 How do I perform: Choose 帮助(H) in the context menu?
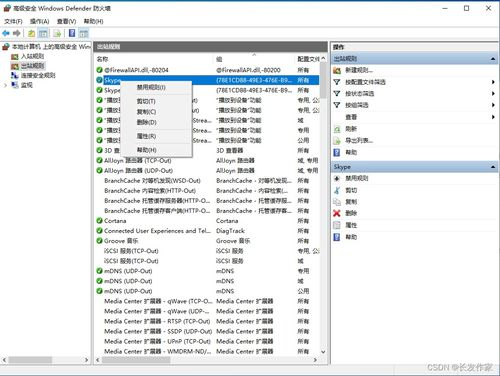[156, 150]
